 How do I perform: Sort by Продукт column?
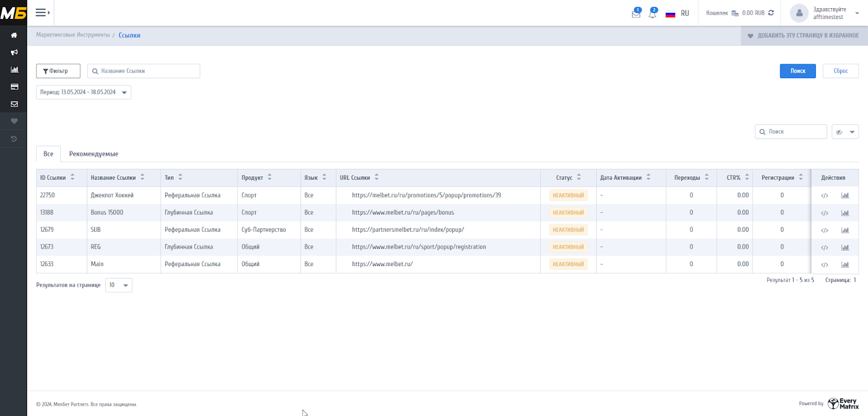pos(269,178)
